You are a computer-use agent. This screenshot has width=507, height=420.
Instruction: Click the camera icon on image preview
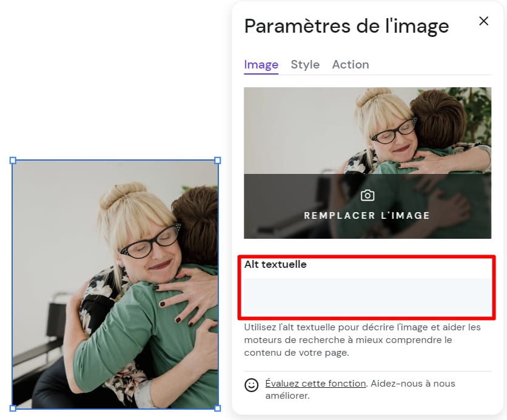(x=368, y=195)
